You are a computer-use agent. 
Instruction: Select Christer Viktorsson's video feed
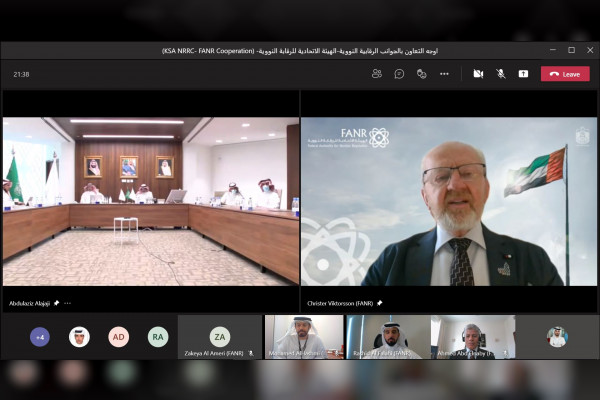coord(449,201)
